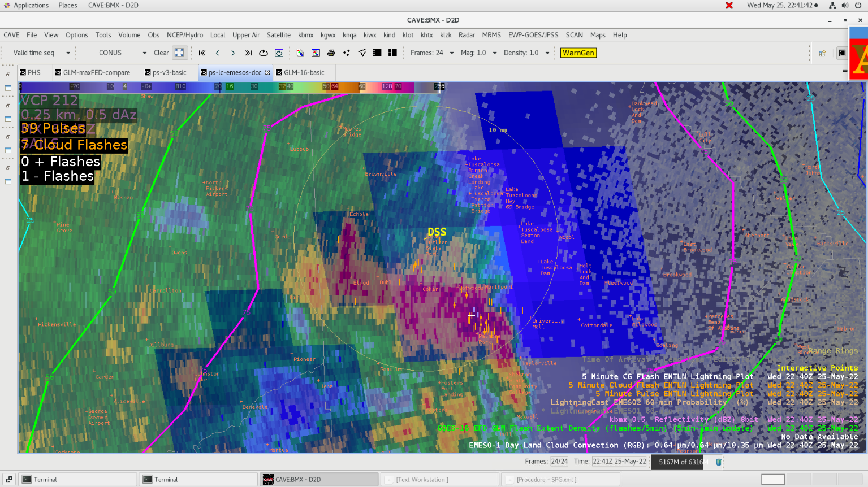Click the image combination toolbar icon
Viewport: 868px width, 487px height.
tap(300, 53)
